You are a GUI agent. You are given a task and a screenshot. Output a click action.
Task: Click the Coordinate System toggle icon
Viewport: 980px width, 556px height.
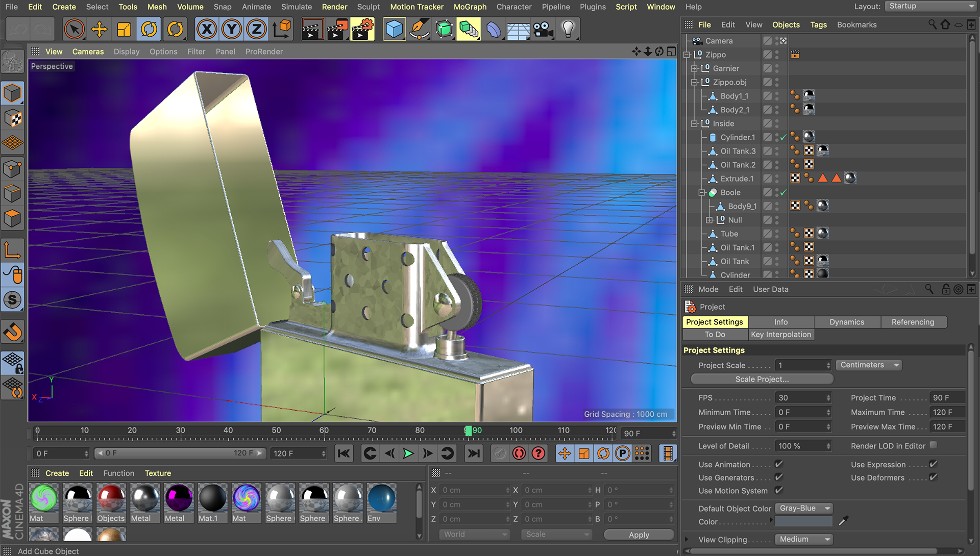click(282, 29)
